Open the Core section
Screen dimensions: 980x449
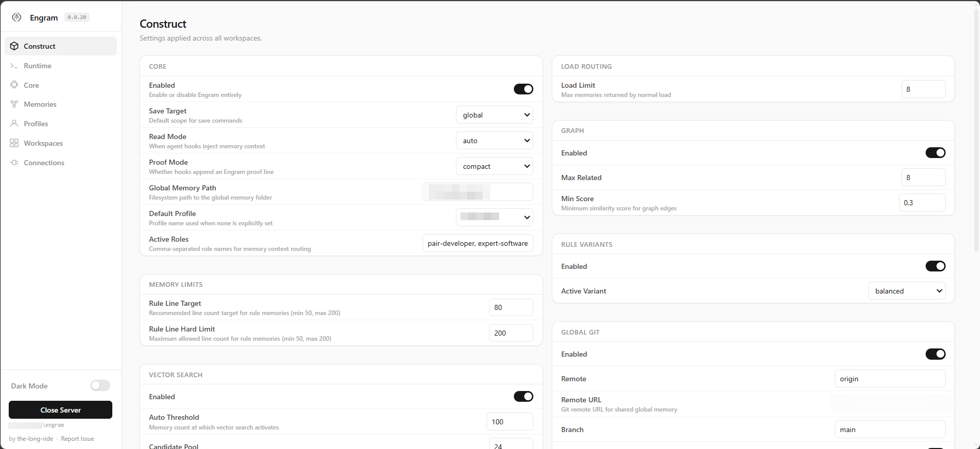(61, 85)
